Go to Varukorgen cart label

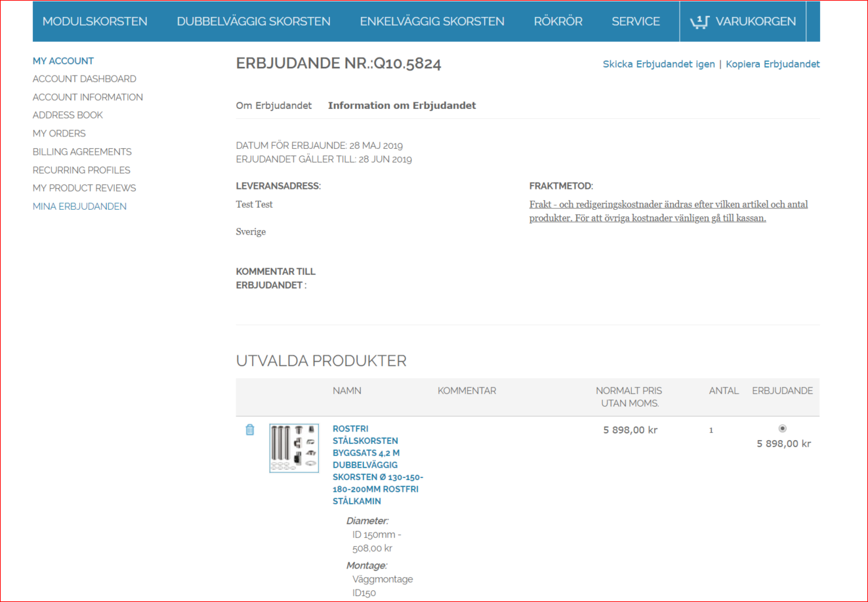coord(756,22)
